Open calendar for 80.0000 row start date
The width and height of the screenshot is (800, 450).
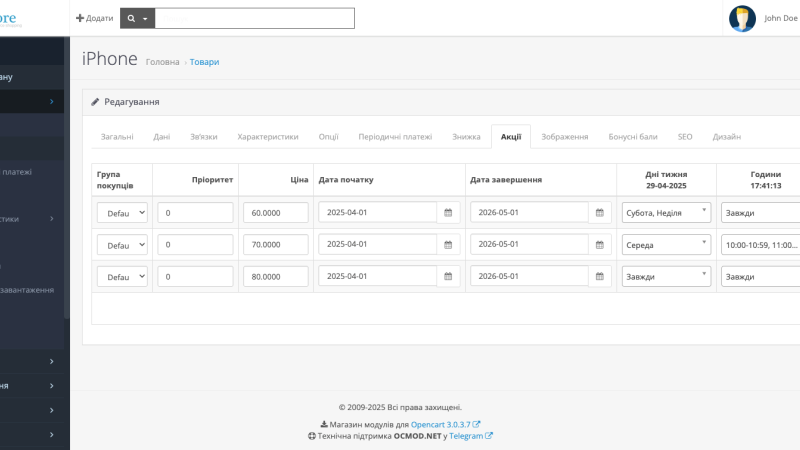[x=448, y=276]
